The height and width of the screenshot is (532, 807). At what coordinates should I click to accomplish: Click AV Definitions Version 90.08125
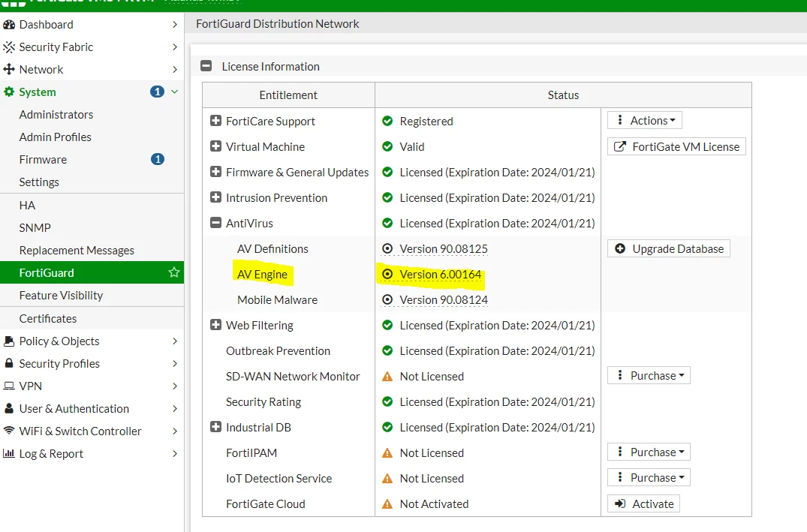(444, 249)
